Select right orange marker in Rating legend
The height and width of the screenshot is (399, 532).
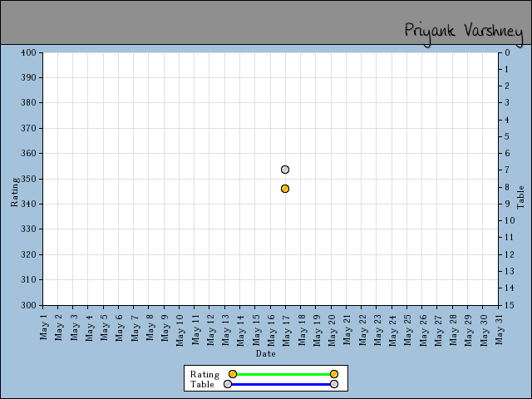pyautogui.click(x=334, y=374)
